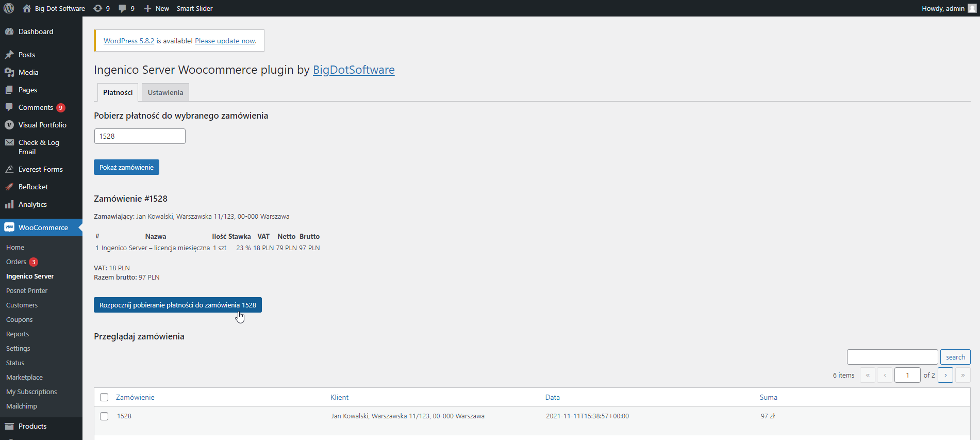Sort orders by Suma column
Viewport: 980px width, 440px height.
pyautogui.click(x=769, y=397)
